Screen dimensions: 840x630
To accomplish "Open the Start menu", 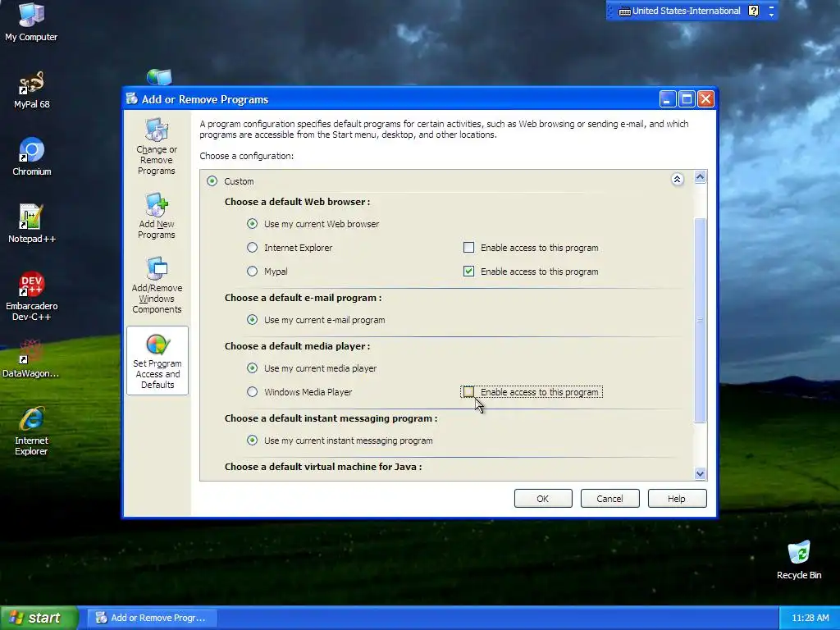I will coord(39,618).
